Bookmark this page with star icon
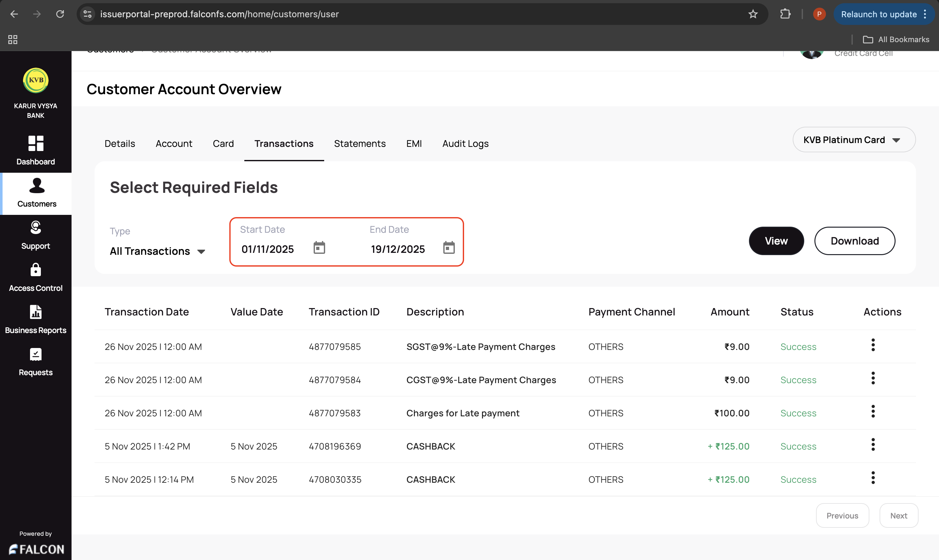Screen dimensions: 939x560 753,14
